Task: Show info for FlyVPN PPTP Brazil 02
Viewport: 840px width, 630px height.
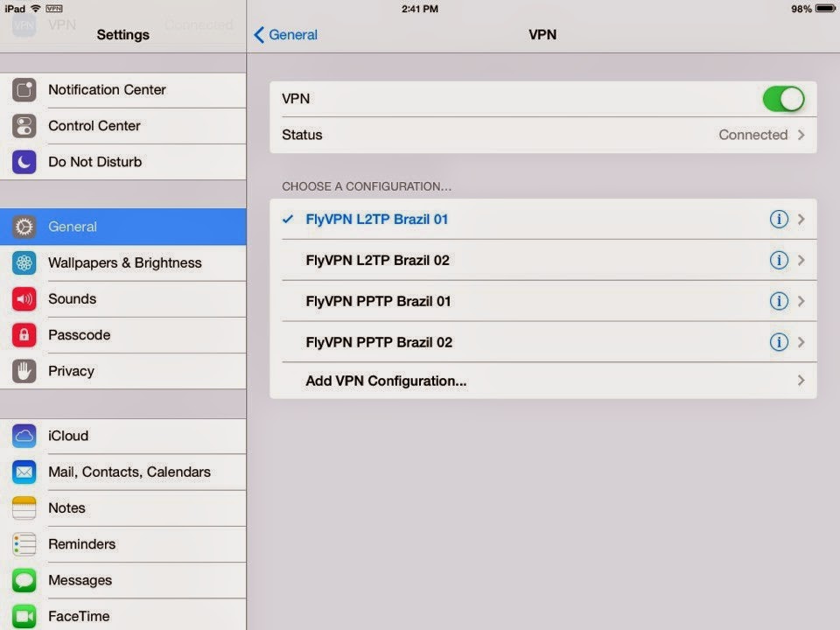Action: pyautogui.click(x=779, y=342)
